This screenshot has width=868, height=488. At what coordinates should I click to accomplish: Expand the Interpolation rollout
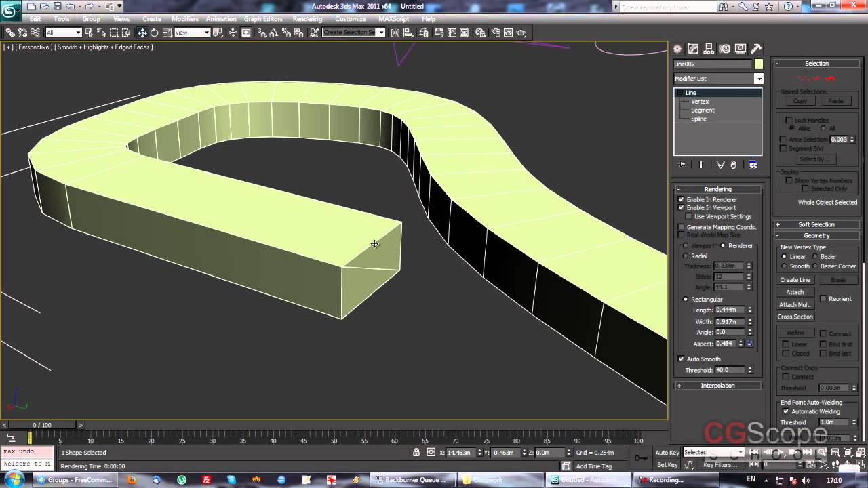(717, 386)
